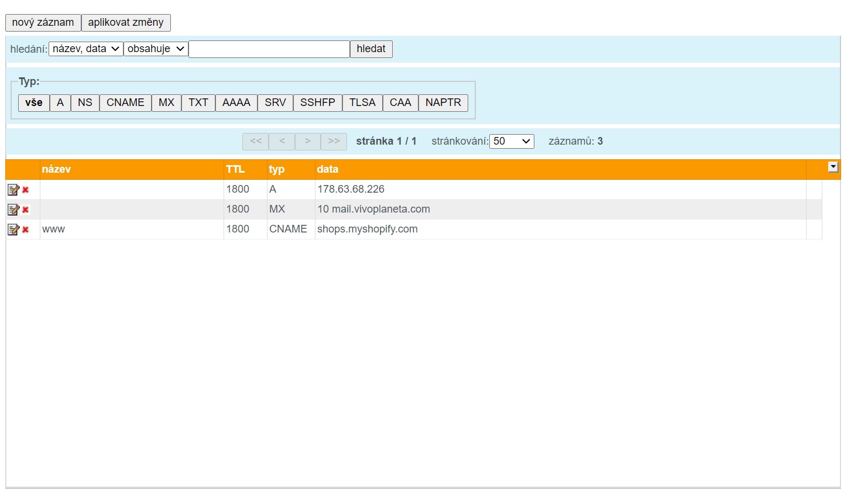Click the 'hledat' search button
Image resolution: width=868 pixels, height=503 pixels.
tap(371, 49)
